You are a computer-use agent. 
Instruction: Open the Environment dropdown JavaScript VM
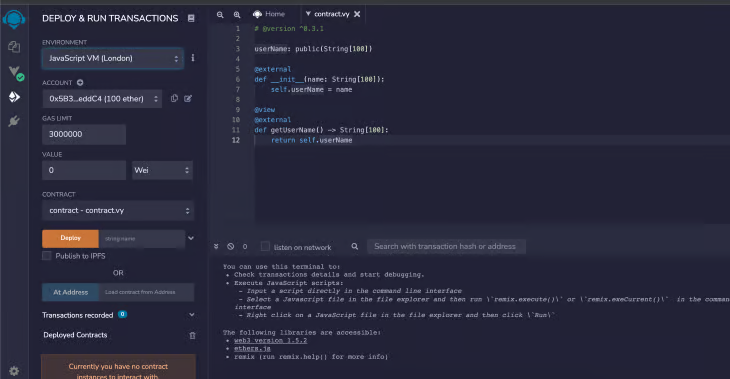113,58
